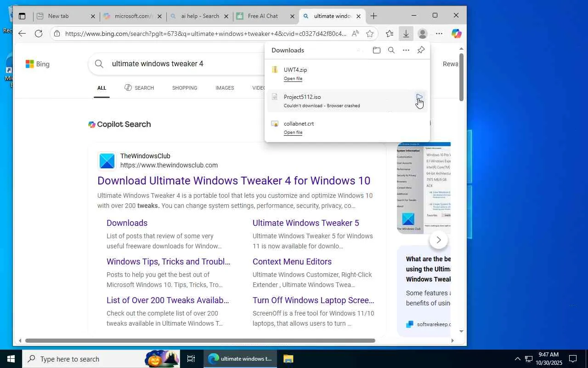This screenshot has width=588, height=368.
Task: Select the IMAGES results tab
Action: coord(225,88)
